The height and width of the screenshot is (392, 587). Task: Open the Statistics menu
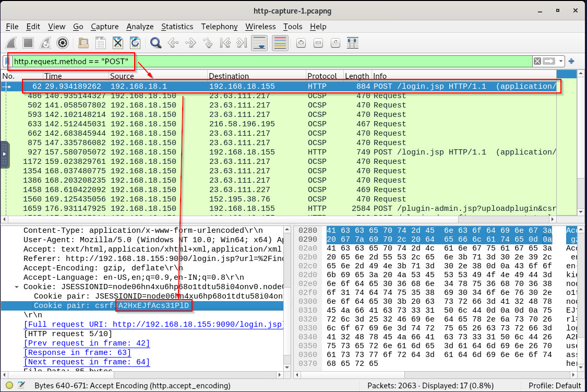click(177, 27)
